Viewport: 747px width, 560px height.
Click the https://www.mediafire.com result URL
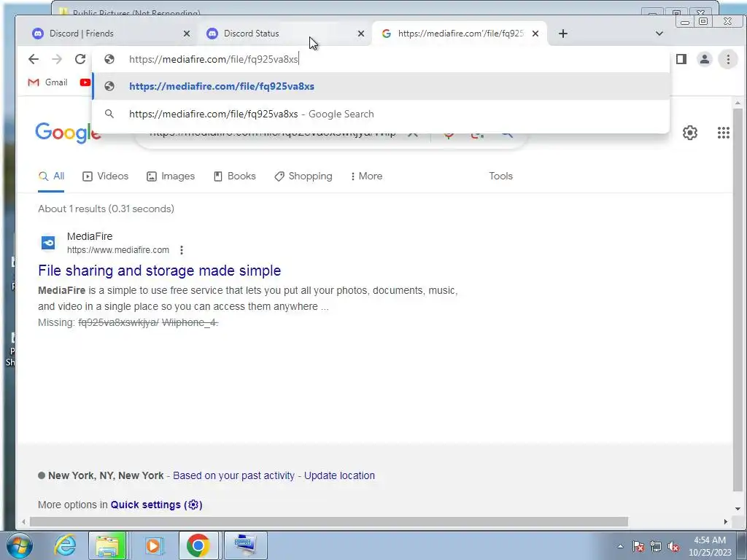(118, 250)
